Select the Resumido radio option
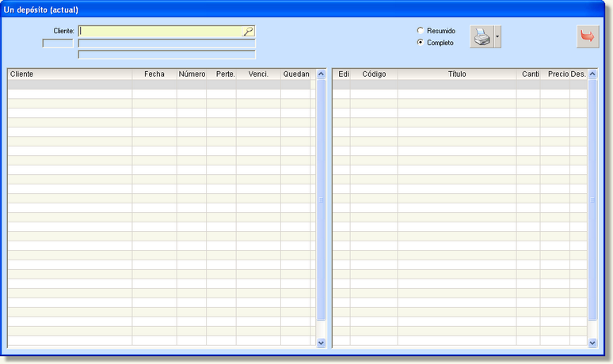 pos(421,31)
